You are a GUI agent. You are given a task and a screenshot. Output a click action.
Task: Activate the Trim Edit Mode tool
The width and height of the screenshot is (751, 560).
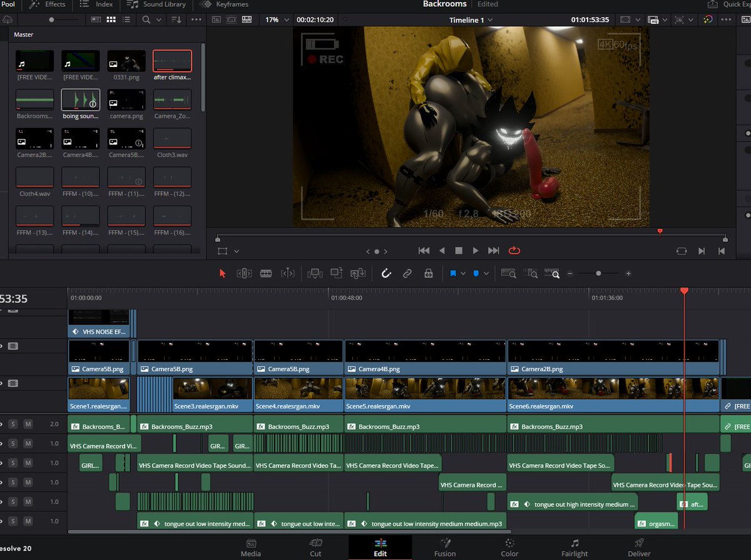point(244,273)
